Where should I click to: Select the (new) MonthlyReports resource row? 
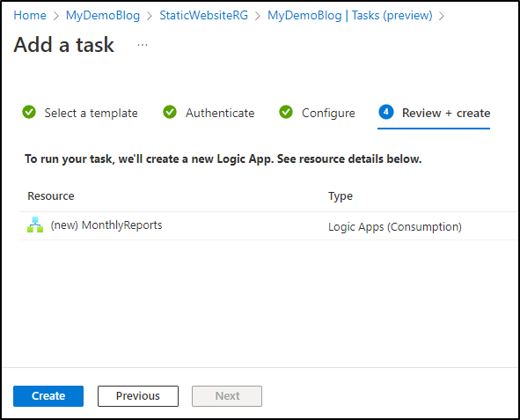pos(269,226)
